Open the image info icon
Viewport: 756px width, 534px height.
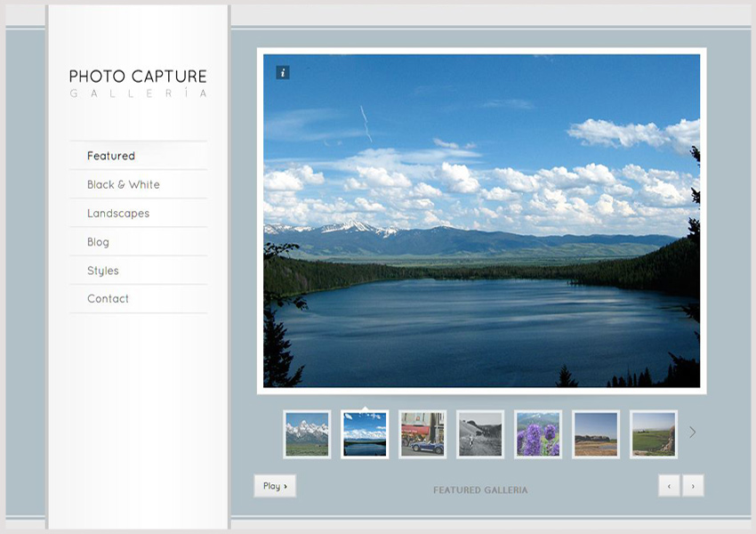[x=283, y=73]
